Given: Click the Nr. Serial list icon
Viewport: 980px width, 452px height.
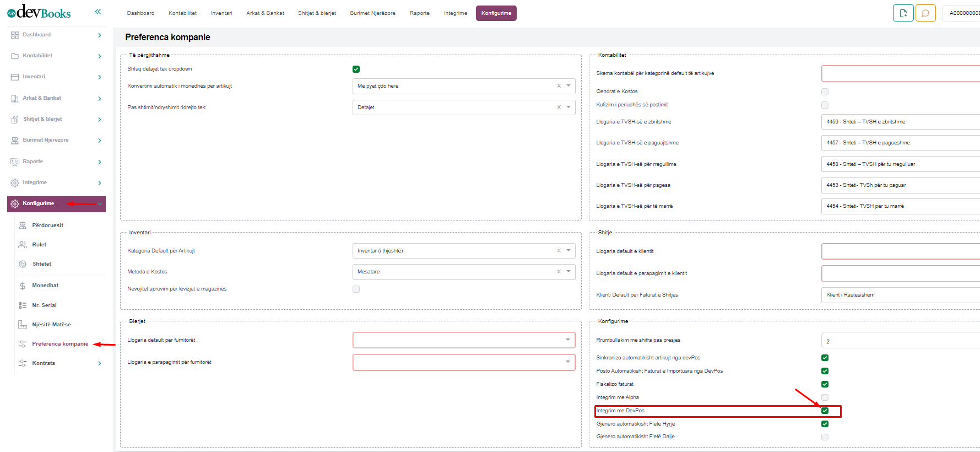Looking at the screenshot, I should [23, 305].
